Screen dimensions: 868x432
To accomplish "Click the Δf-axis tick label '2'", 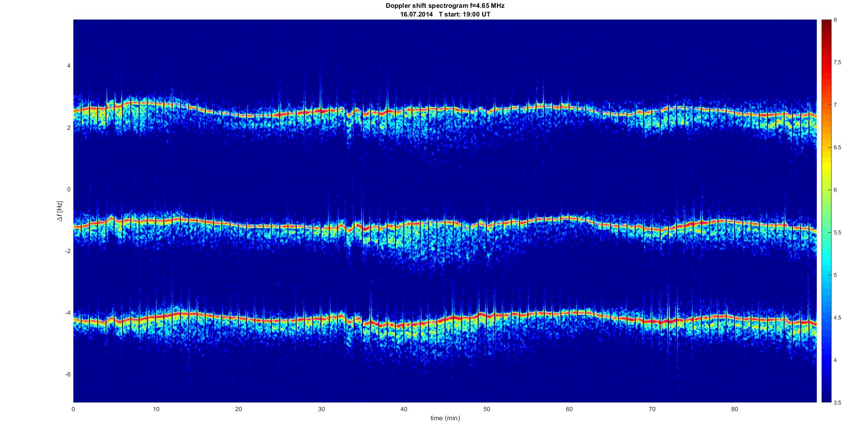I will point(69,128).
